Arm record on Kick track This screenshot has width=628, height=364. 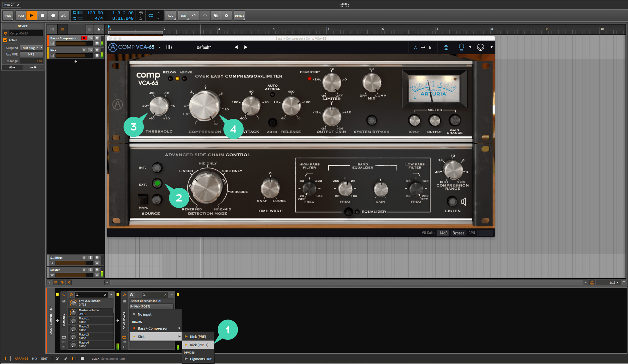point(84,50)
